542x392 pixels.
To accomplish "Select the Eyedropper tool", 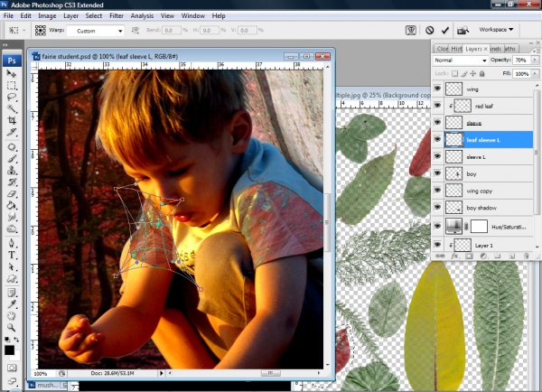I will pos(12,304).
